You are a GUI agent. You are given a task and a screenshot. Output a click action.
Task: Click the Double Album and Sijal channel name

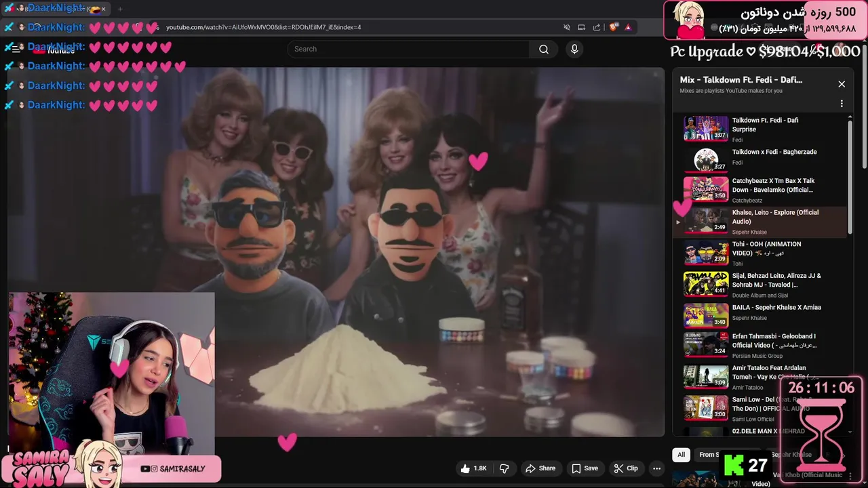pos(759,296)
